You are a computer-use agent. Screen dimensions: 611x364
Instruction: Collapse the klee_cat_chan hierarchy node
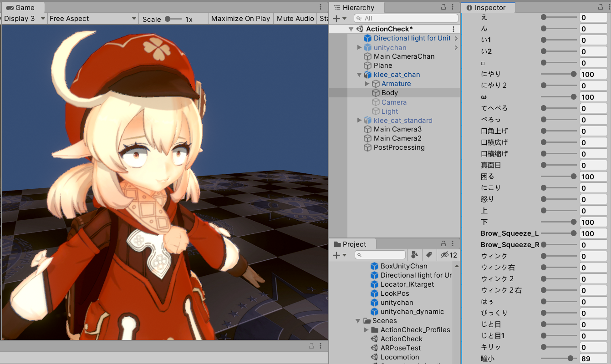pyautogui.click(x=359, y=75)
